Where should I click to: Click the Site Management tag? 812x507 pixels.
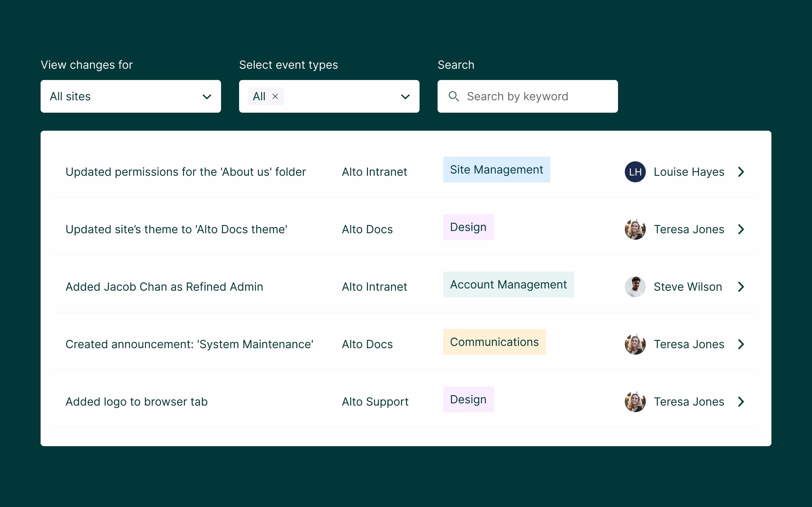click(496, 170)
